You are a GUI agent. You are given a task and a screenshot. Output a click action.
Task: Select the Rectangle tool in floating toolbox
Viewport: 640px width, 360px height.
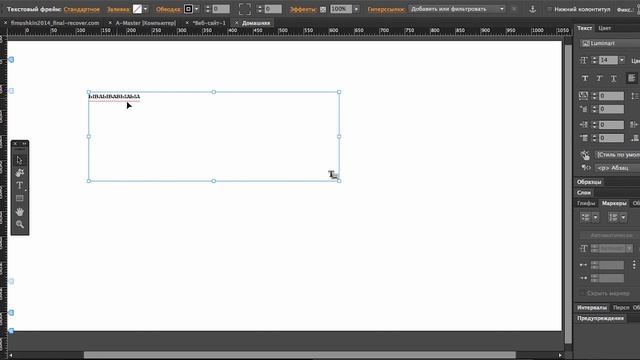coord(20,198)
